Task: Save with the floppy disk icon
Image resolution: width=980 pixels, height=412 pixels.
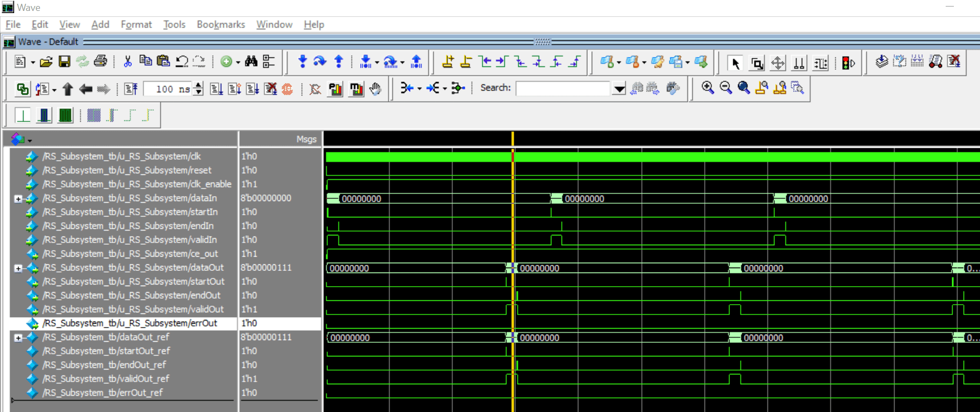Action: tap(64, 62)
